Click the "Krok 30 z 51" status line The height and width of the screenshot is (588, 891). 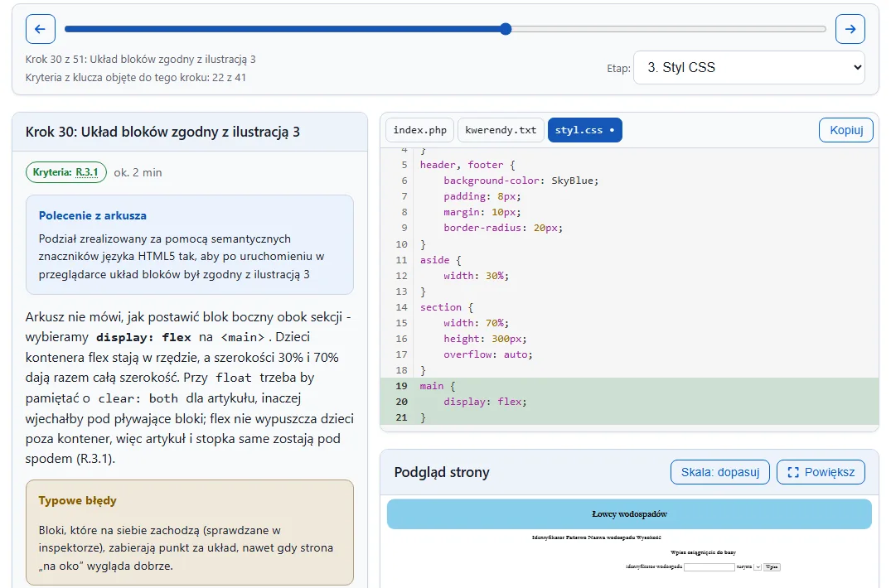140,60
